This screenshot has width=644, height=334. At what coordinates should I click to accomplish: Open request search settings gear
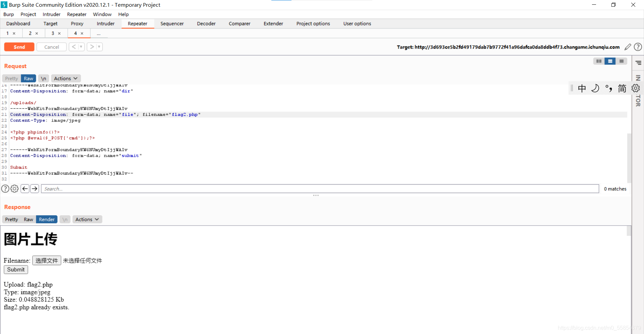pyautogui.click(x=14, y=189)
